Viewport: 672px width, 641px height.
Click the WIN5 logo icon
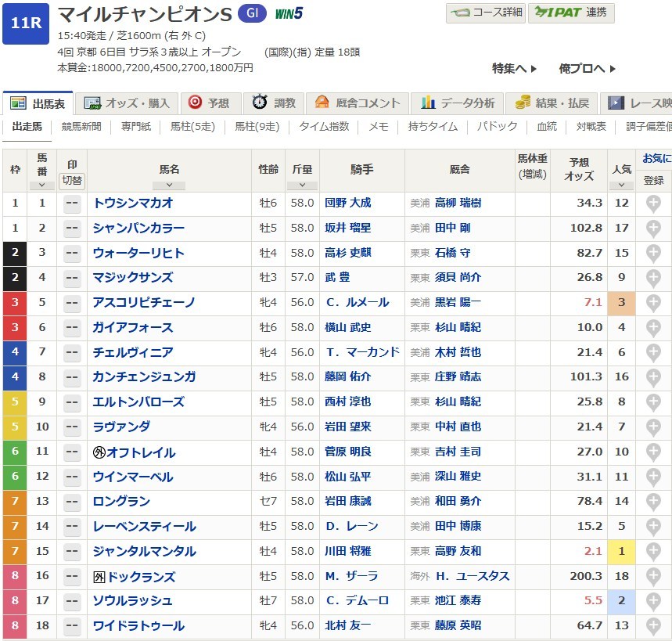289,13
